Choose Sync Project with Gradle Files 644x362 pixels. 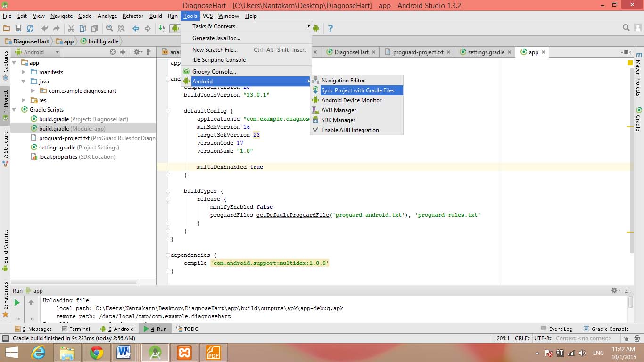tap(356, 90)
